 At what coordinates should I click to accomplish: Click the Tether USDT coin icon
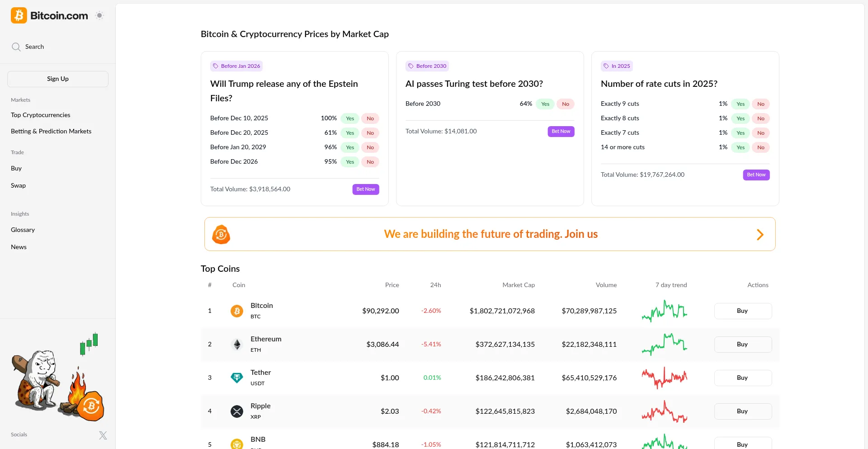coord(237,378)
